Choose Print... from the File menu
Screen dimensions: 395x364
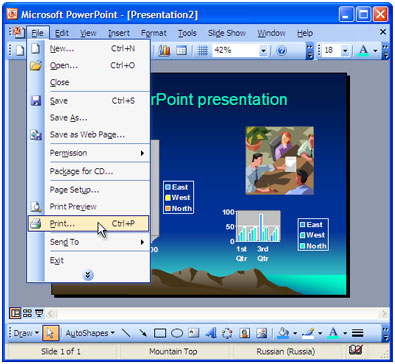click(x=88, y=223)
